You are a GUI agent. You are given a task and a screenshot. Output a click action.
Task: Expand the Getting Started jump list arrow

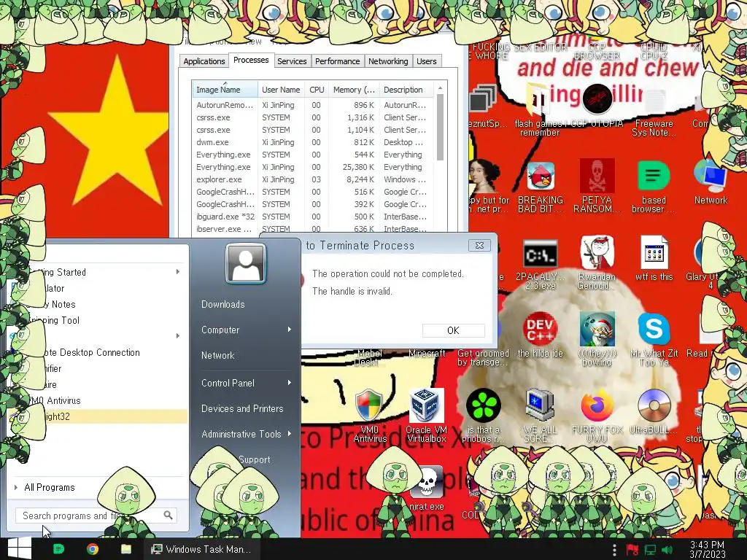[x=178, y=272]
